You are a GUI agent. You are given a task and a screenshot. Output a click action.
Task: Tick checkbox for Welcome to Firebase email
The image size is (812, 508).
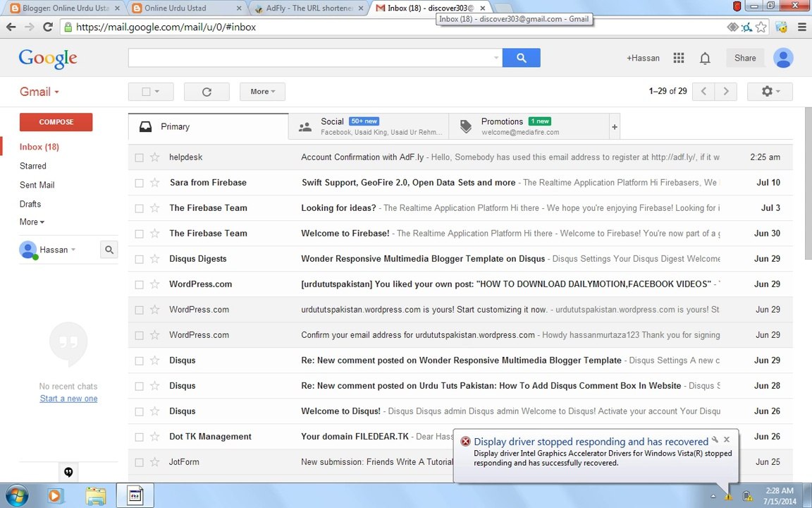point(139,234)
